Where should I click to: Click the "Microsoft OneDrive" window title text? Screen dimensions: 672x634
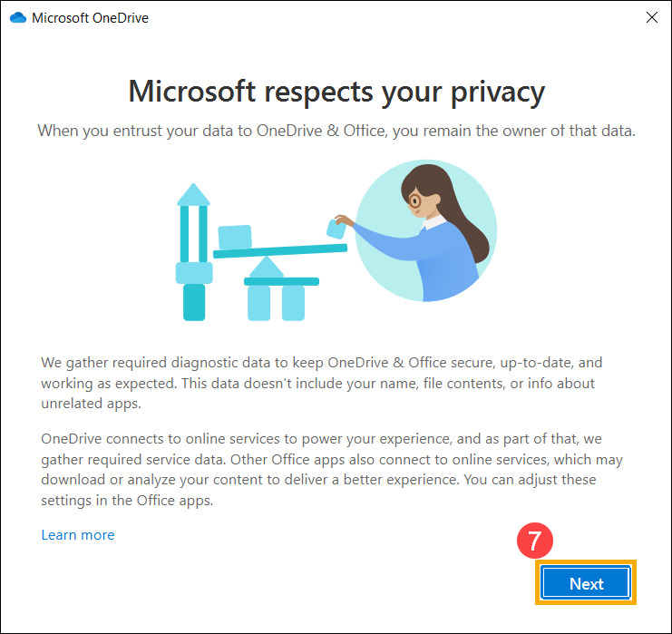coord(90,18)
